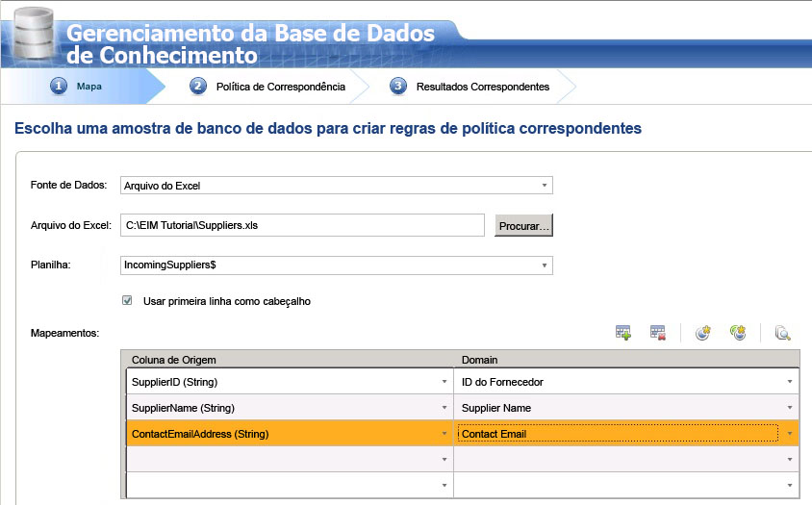812x505 pixels.
Task: Click the step 3 circle icon
Action: tap(397, 86)
